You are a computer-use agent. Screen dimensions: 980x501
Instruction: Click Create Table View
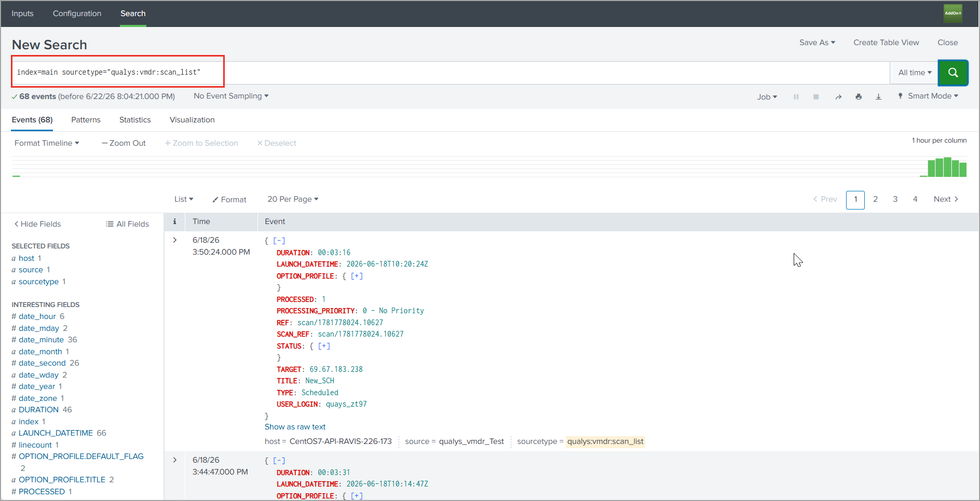(x=886, y=43)
